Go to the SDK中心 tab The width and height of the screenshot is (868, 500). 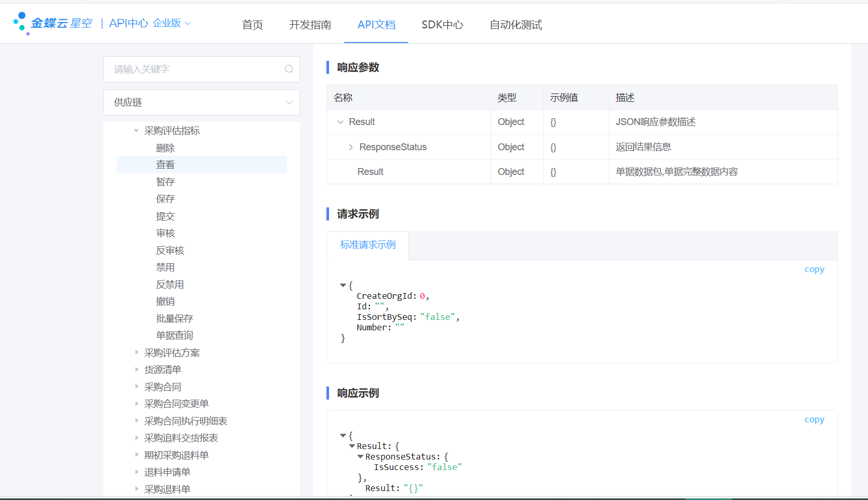point(442,25)
